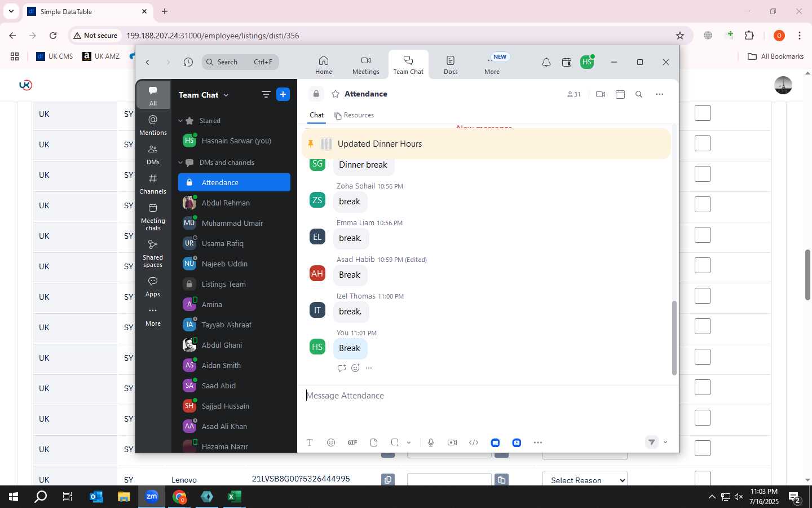Open the HS profile avatar menu
812x508 pixels.
587,62
